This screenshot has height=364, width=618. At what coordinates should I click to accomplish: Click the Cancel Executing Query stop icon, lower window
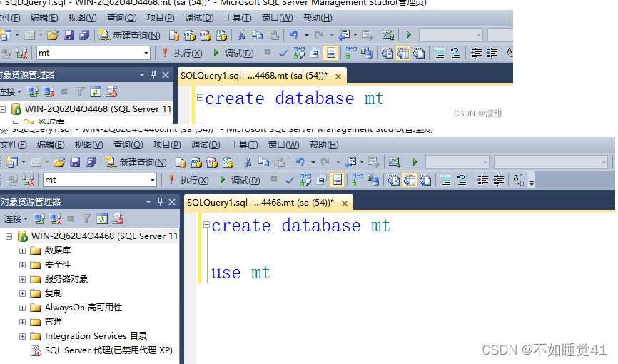[x=274, y=180]
